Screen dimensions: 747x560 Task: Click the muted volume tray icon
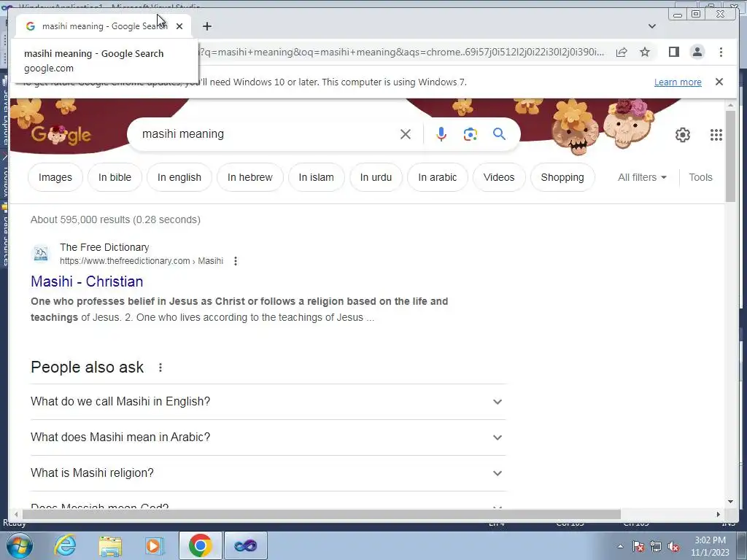click(673, 546)
